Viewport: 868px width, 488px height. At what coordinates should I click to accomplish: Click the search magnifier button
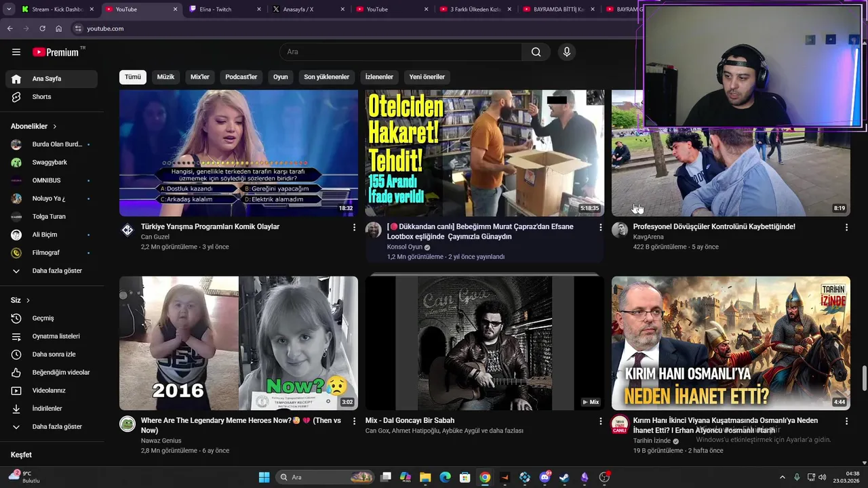tap(536, 52)
